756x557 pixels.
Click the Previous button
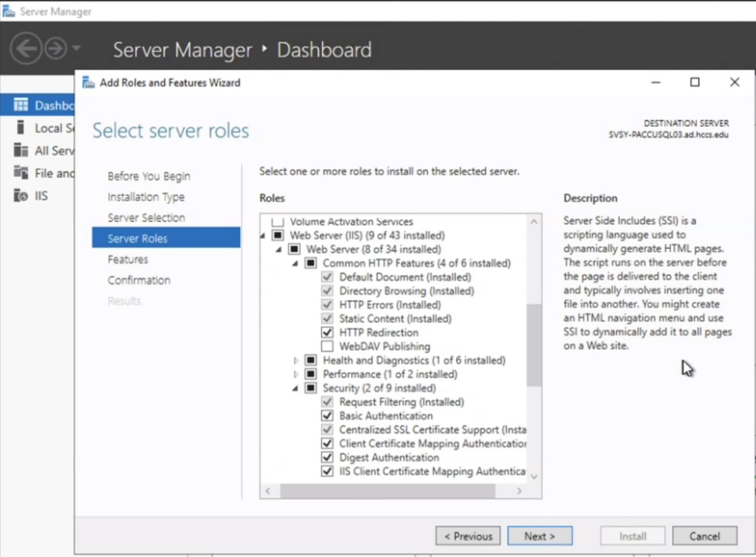point(468,536)
